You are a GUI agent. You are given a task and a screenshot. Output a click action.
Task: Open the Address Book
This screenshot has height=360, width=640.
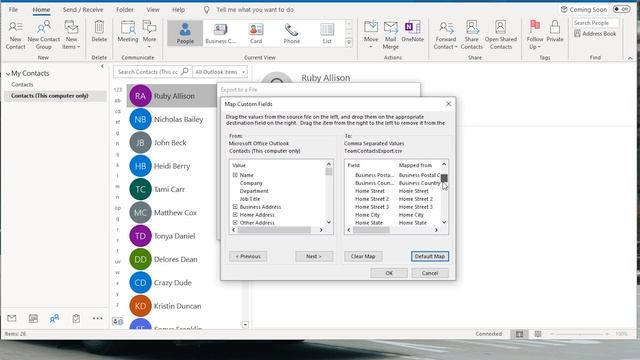pyautogui.click(x=595, y=33)
